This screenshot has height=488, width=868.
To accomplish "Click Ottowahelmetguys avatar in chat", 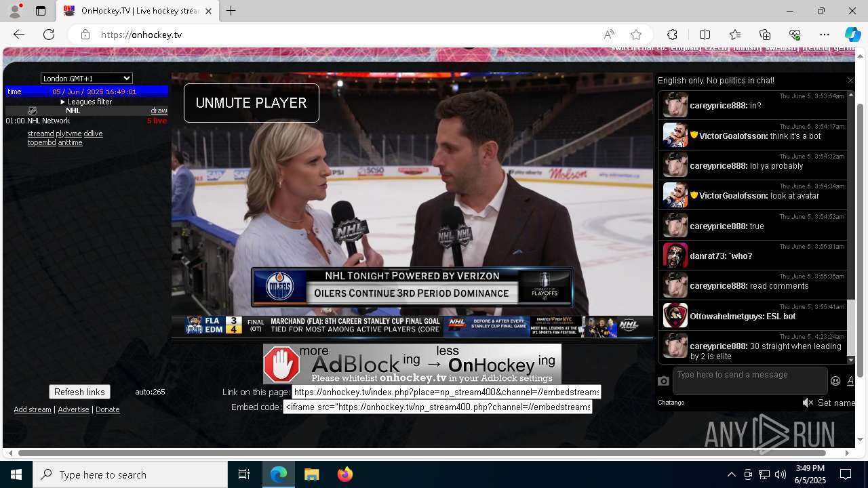I will click(675, 315).
